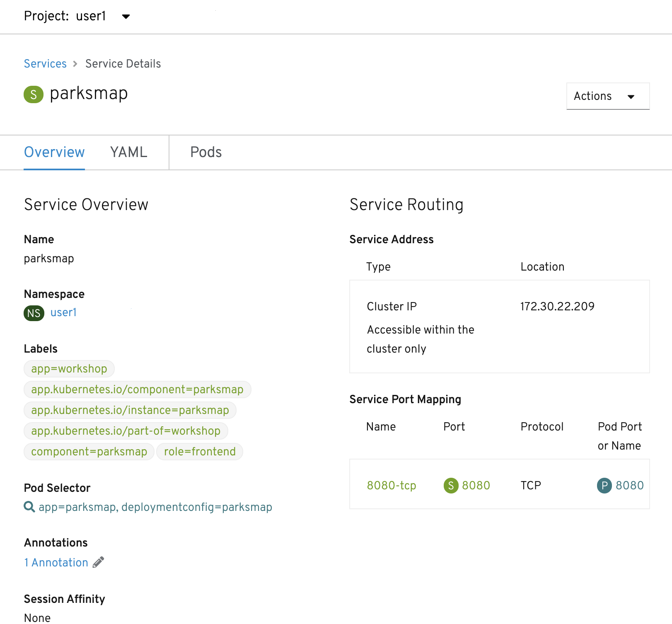Screen dimensions: 672x624
Task: Click the app=workshop label chip
Action: pyautogui.click(x=69, y=368)
